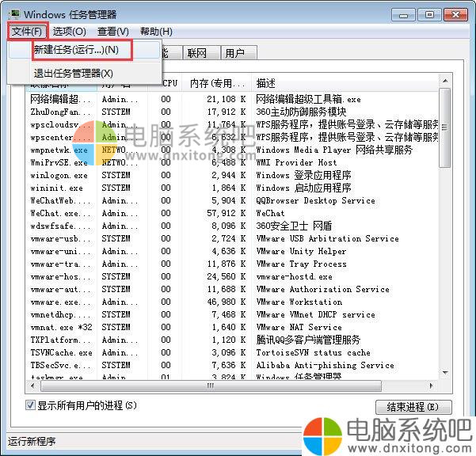Select the winlogon.exe process row
Image resolution: width=476 pixels, height=456 pixels.
click(x=232, y=176)
